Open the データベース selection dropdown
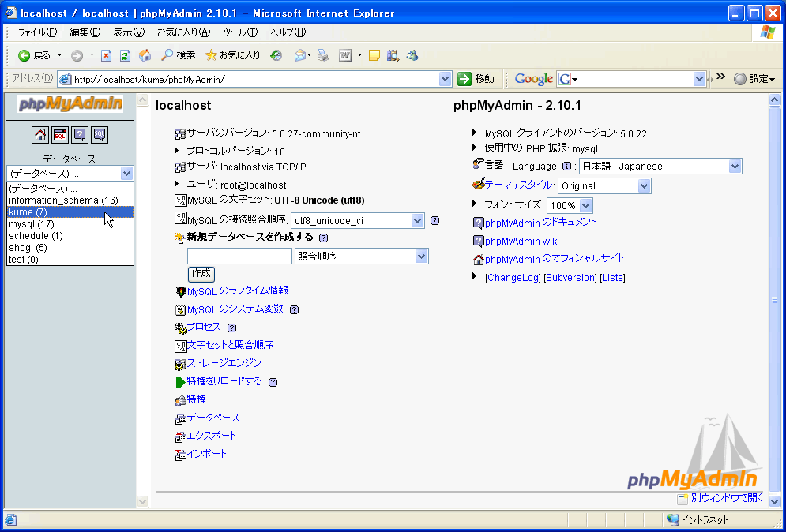 pyautogui.click(x=70, y=174)
